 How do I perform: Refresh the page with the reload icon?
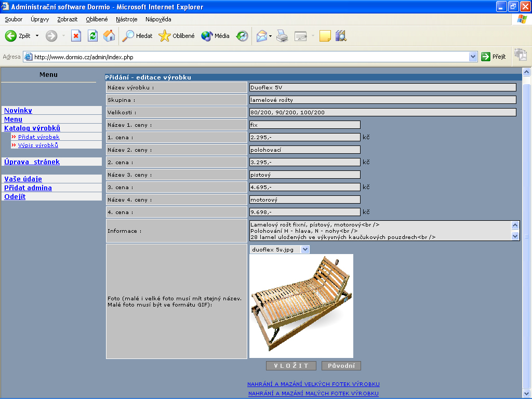[x=92, y=36]
